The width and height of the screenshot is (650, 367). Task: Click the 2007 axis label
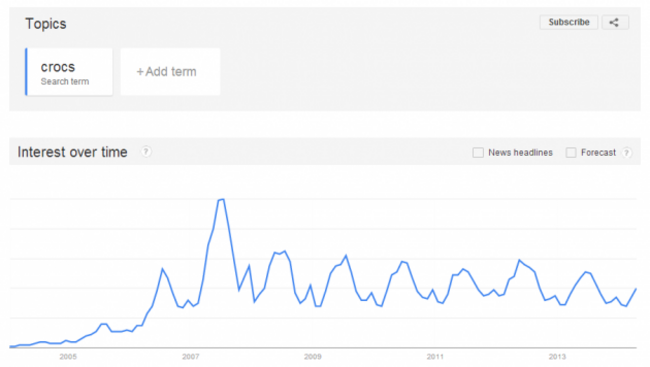point(191,357)
